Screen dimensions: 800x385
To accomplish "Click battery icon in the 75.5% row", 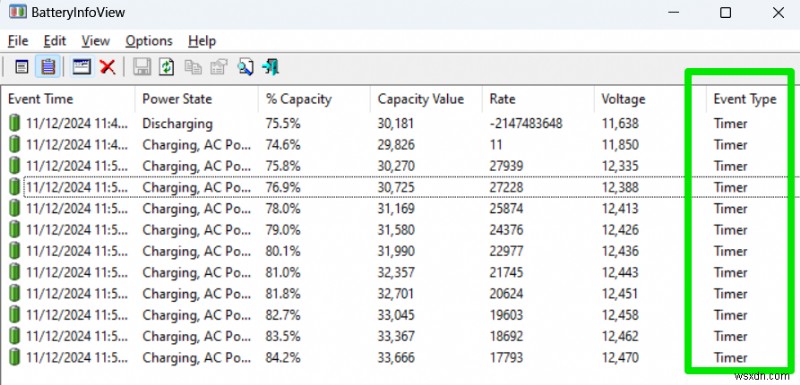I will 15,123.
